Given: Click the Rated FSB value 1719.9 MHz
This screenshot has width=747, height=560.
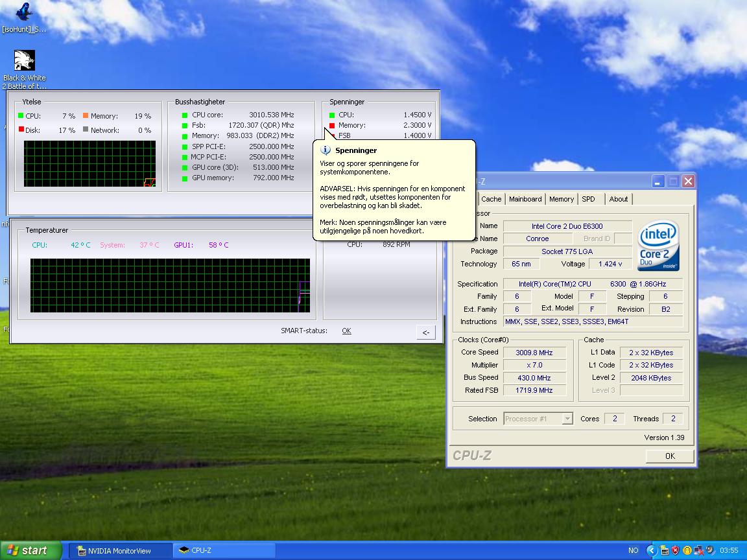Looking at the screenshot, I should coord(534,390).
